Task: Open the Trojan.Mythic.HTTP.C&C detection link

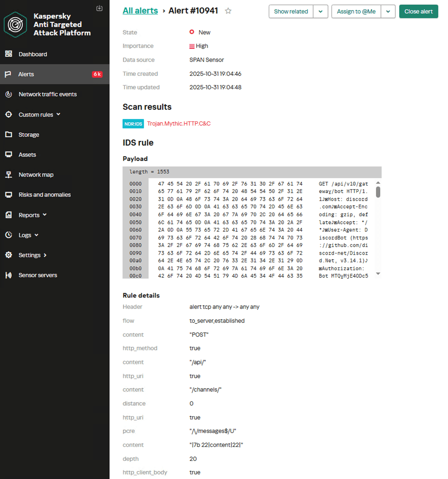Action: (x=179, y=124)
